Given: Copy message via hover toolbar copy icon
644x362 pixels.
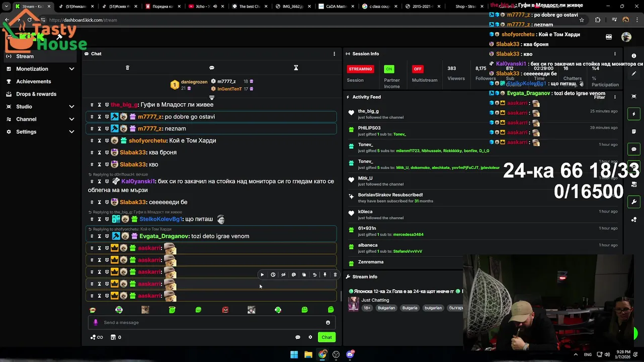Looking at the screenshot, I should point(304,275).
